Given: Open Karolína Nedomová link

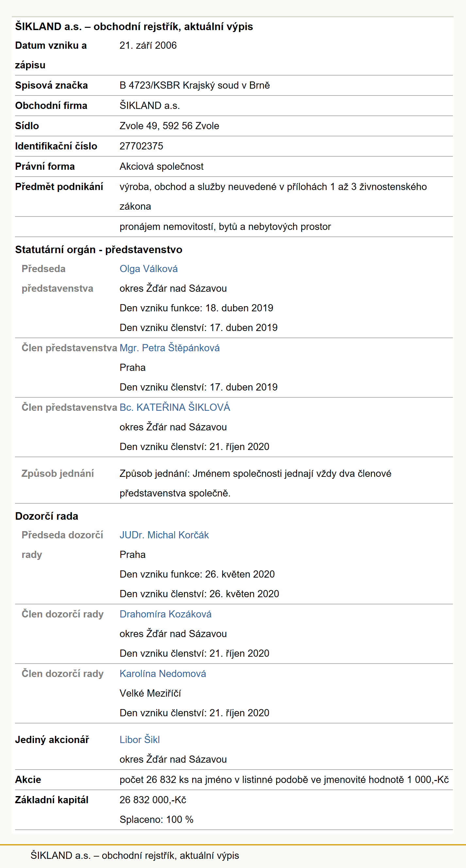Looking at the screenshot, I should tap(163, 674).
